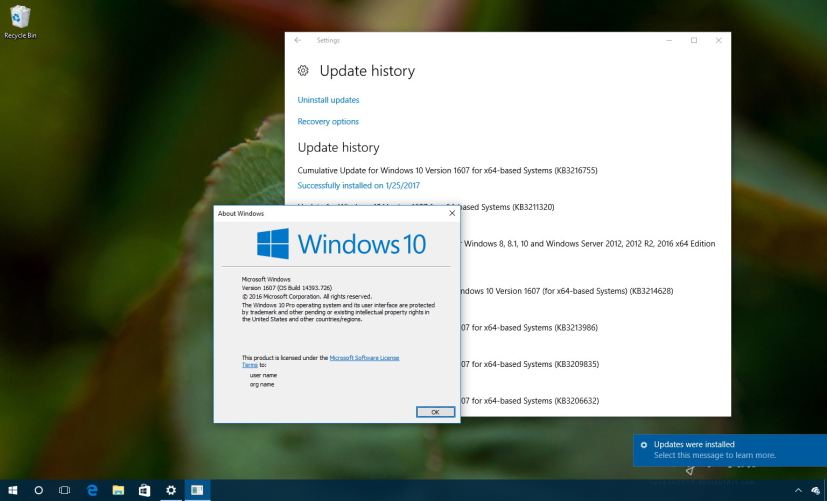Select Cumulative Update KB3216755 entry text
Image resolution: width=827 pixels, height=501 pixels.
click(x=447, y=170)
